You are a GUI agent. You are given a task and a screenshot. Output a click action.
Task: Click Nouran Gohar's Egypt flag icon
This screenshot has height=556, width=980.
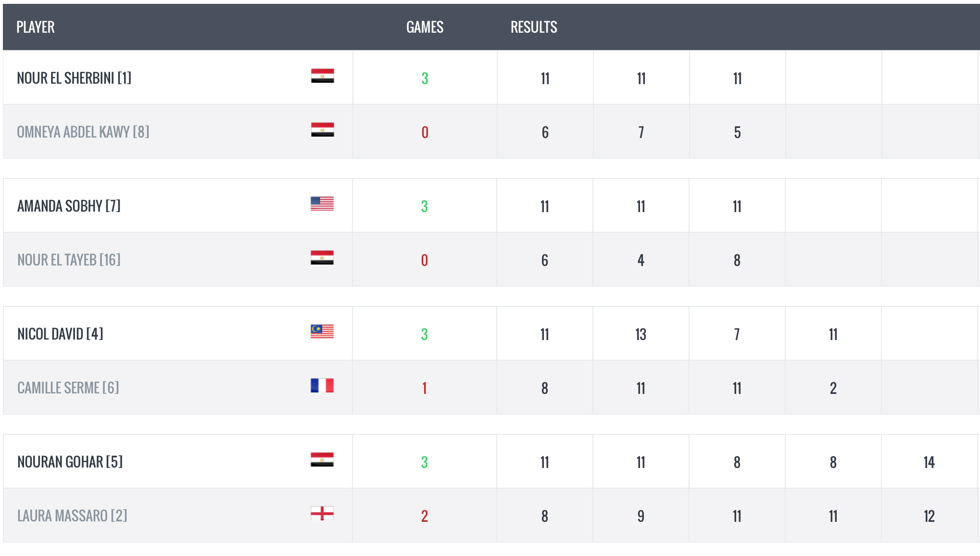(x=322, y=460)
